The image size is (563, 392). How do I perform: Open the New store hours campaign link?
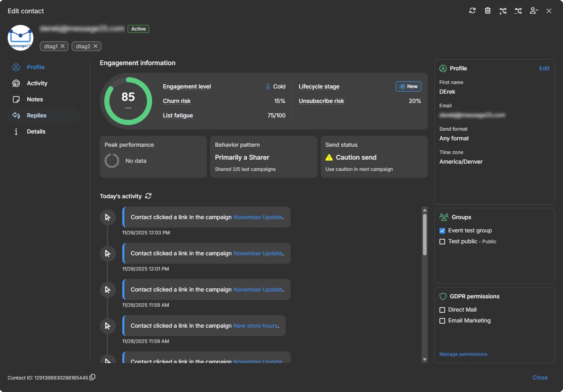click(x=256, y=326)
